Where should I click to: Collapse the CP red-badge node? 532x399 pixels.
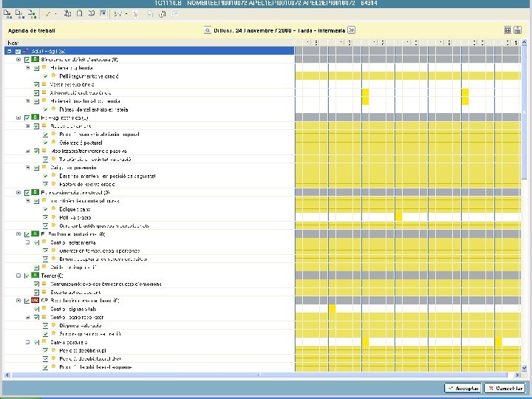click(18, 301)
